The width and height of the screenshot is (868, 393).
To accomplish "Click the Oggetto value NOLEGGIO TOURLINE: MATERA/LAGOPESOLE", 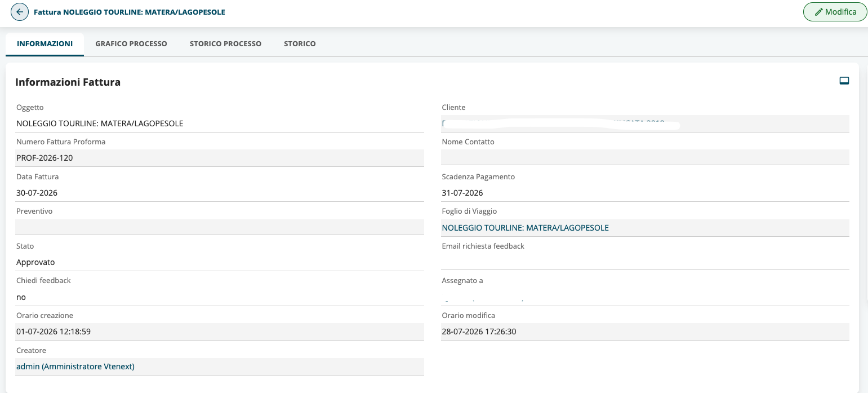I will pos(100,123).
